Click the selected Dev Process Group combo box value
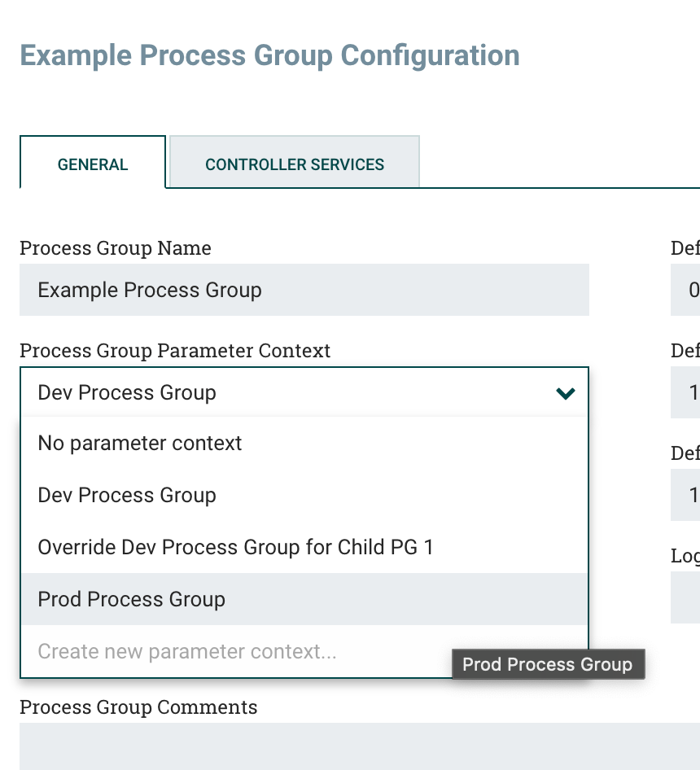This screenshot has height=770, width=700. [285, 393]
